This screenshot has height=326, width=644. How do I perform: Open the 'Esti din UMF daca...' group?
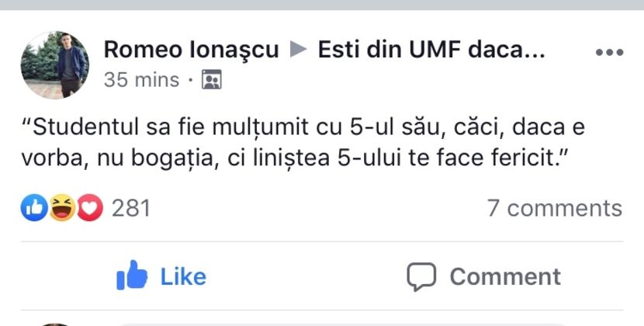(431, 50)
